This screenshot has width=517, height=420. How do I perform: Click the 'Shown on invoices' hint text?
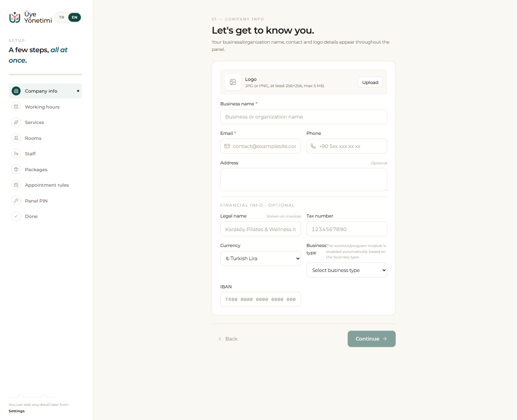[x=283, y=217]
